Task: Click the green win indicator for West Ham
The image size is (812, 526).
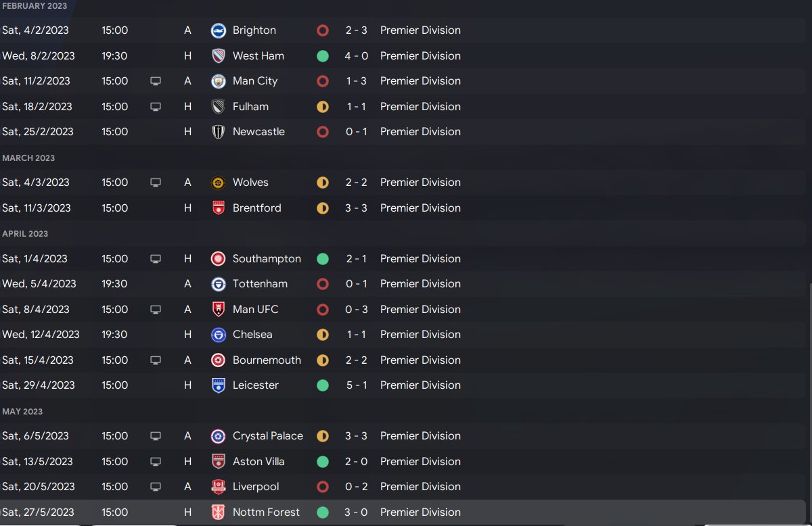Action: tap(323, 56)
